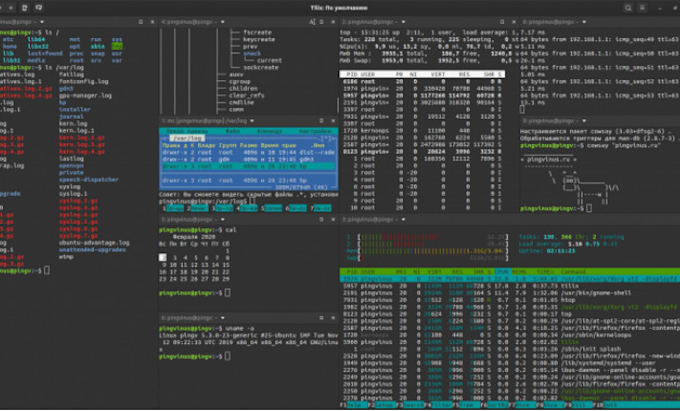Open the Левая панель menu in Midnight Commander
Screen dimensions: 680x411
click(187, 131)
